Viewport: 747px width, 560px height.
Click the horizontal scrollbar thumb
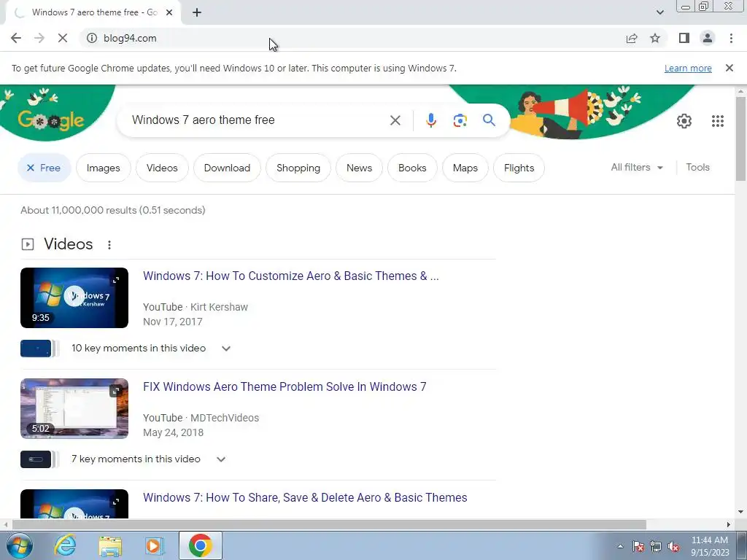[329, 524]
